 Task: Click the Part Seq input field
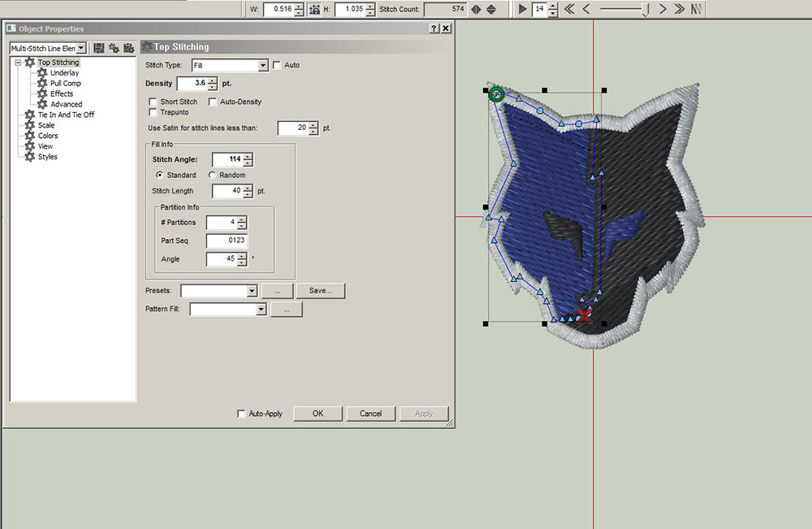click(x=227, y=241)
